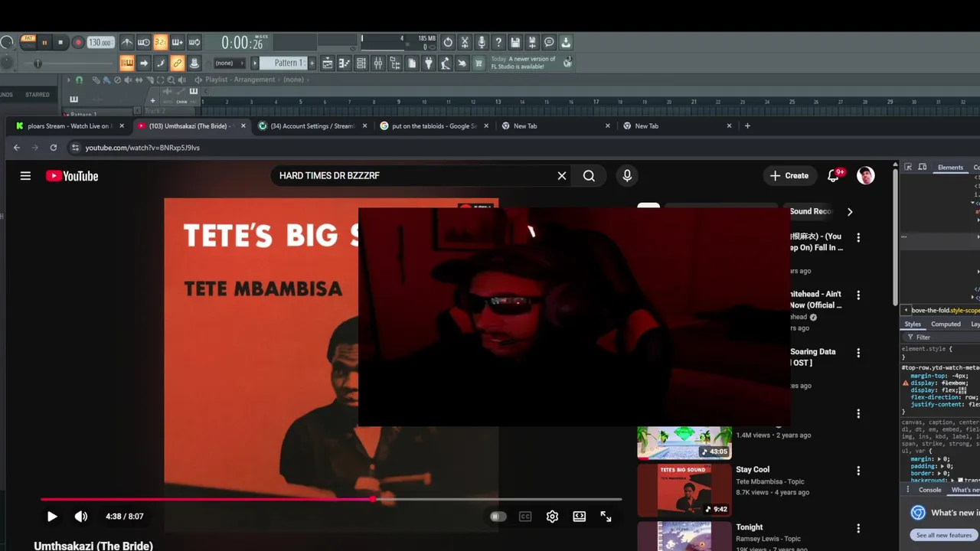Screen dimensions: 980x551
Task: Open options menu for Stay Cool video
Action: pyautogui.click(x=858, y=471)
